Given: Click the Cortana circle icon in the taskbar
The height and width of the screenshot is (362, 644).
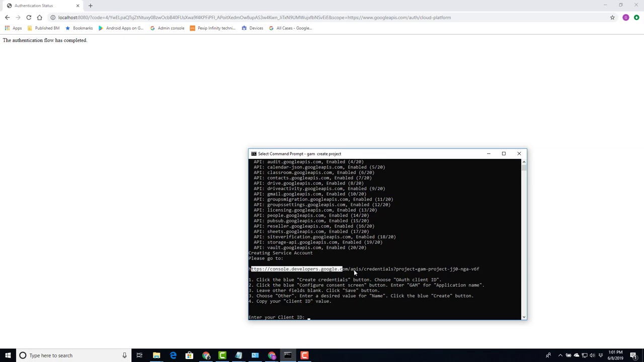Looking at the screenshot, I should 23,355.
